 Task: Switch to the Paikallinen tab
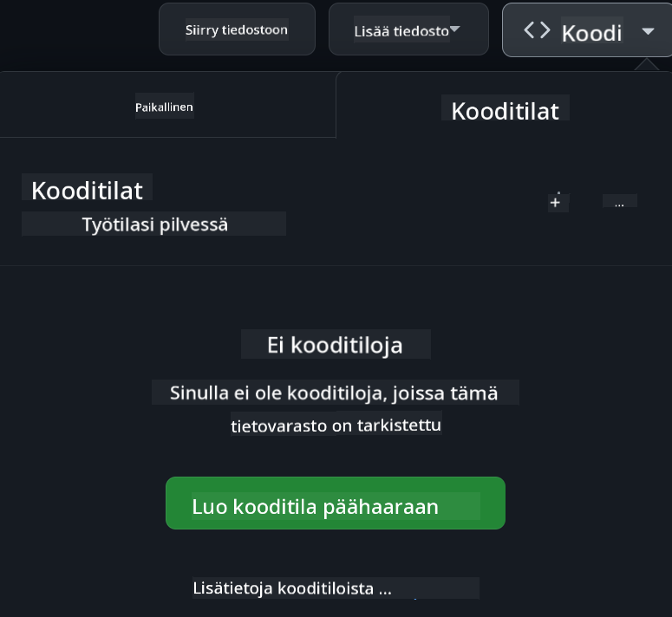[x=164, y=107]
